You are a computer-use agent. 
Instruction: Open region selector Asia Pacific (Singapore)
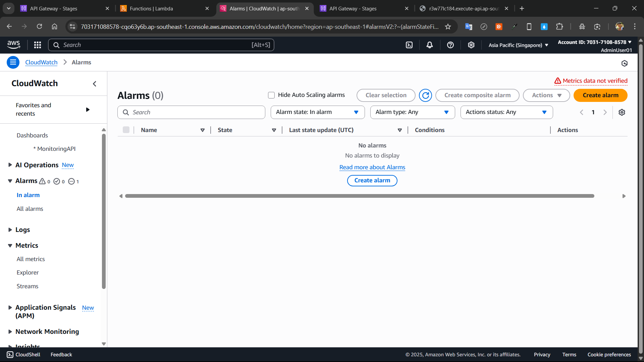pos(518,45)
